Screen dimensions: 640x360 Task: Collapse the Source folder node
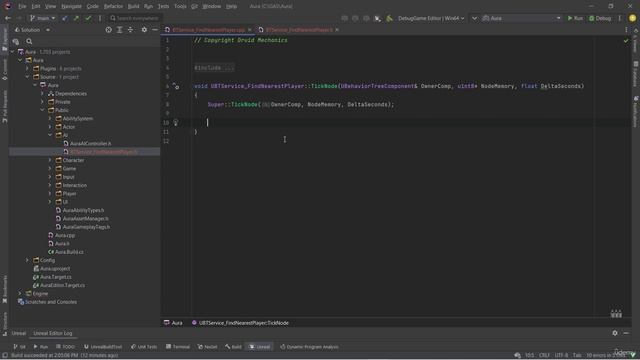pos(27,77)
